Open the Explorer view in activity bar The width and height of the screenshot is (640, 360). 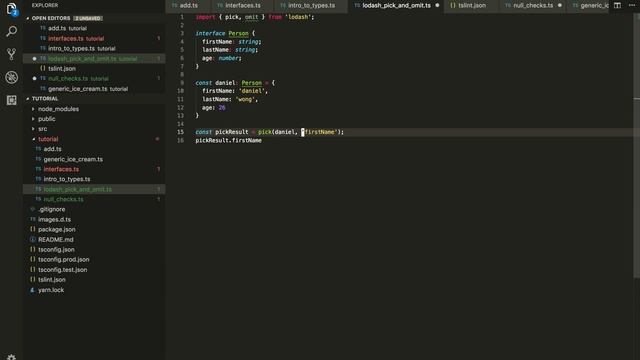click(x=11, y=9)
